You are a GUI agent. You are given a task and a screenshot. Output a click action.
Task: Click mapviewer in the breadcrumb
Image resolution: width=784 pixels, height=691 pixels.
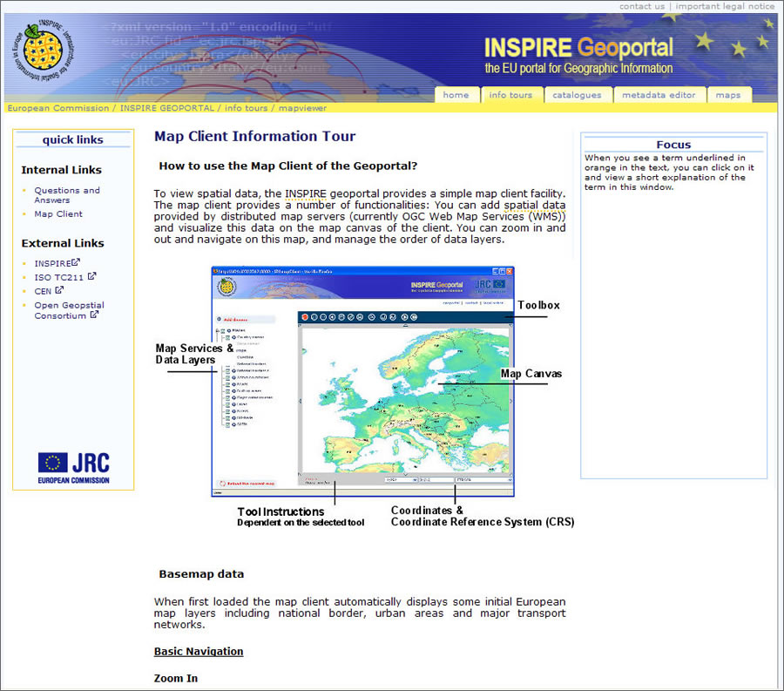(302, 108)
